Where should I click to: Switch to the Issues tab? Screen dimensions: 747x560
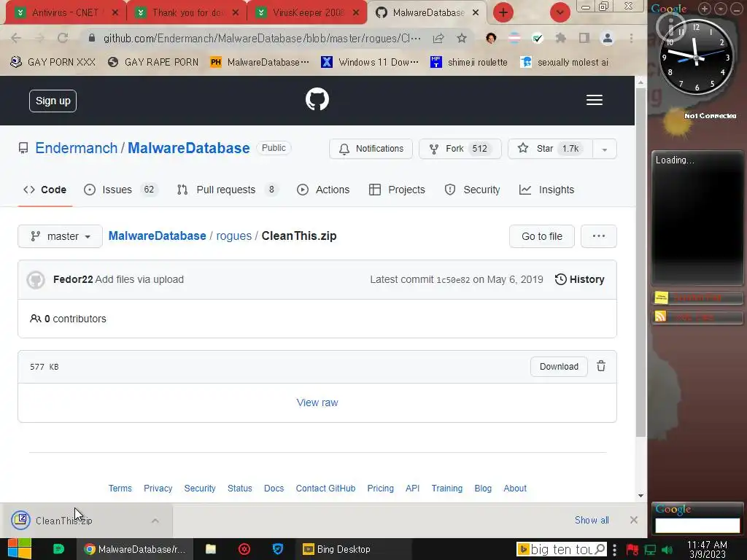pyautogui.click(x=120, y=190)
